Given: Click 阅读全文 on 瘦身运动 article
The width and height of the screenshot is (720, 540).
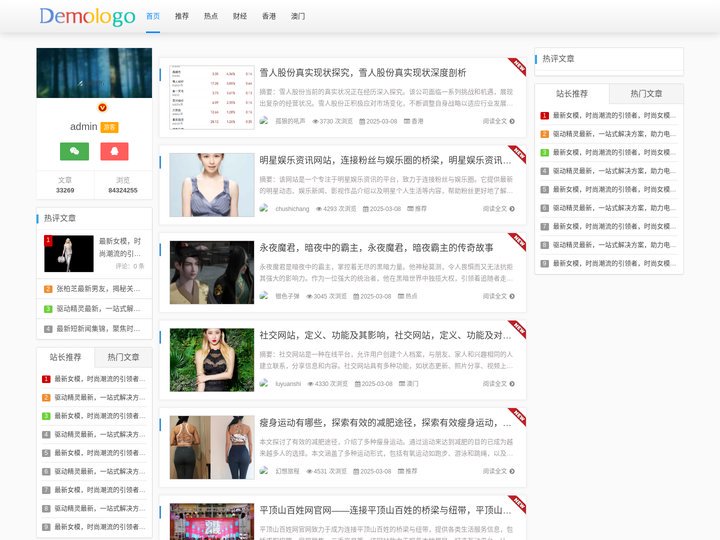Looking at the screenshot, I should pos(498,471).
